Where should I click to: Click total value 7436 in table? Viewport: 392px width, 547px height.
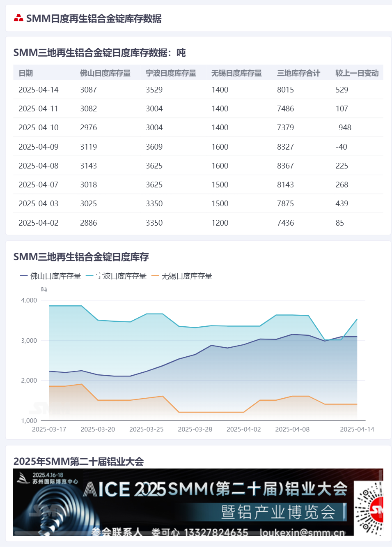(286, 223)
